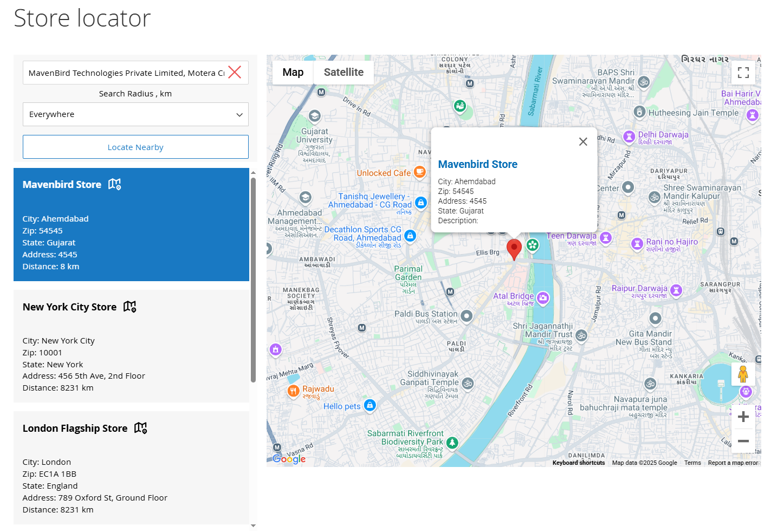Open the map Terms link
784x532 pixels.
(692, 463)
